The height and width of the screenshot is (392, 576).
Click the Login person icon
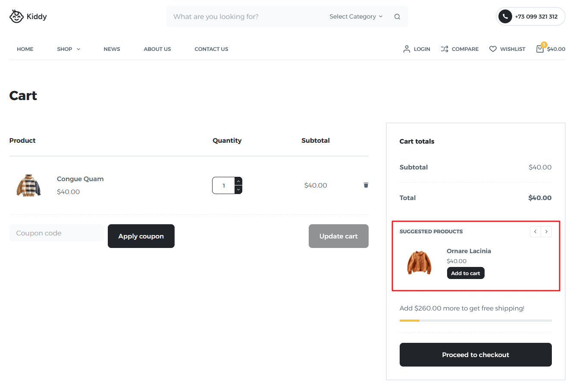pyautogui.click(x=406, y=49)
